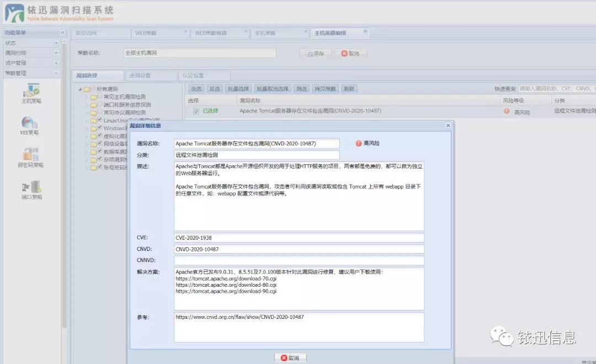Click 取消 button next to 保存
The height and width of the screenshot is (364, 596).
[350, 53]
